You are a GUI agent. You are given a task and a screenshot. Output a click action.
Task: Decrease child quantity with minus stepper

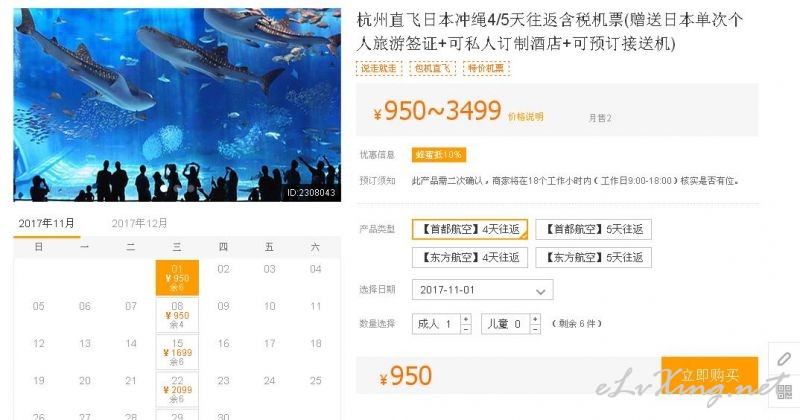click(x=535, y=329)
